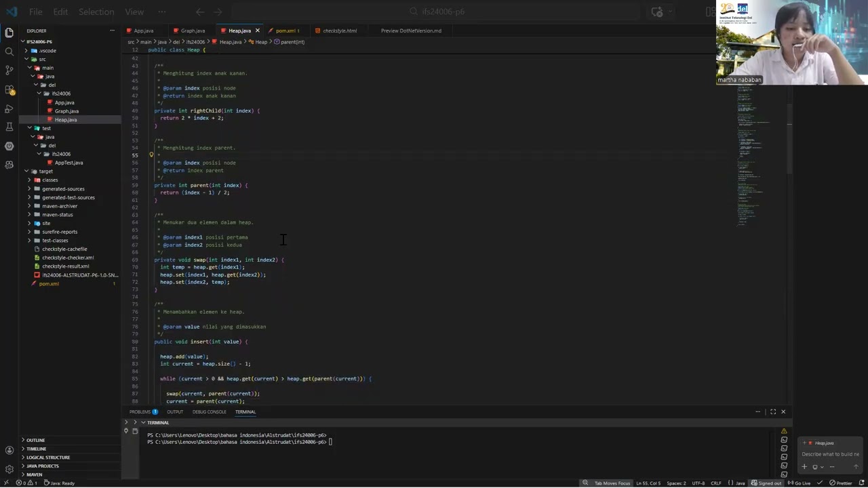The image size is (868, 488).
Task: Switch to the DEBUG CONSOLE panel tab
Action: pyautogui.click(x=209, y=411)
